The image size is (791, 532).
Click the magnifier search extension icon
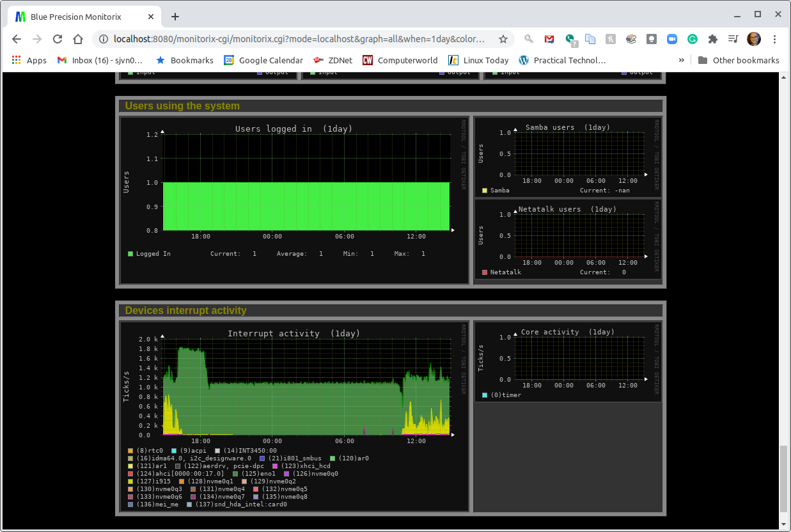528,39
